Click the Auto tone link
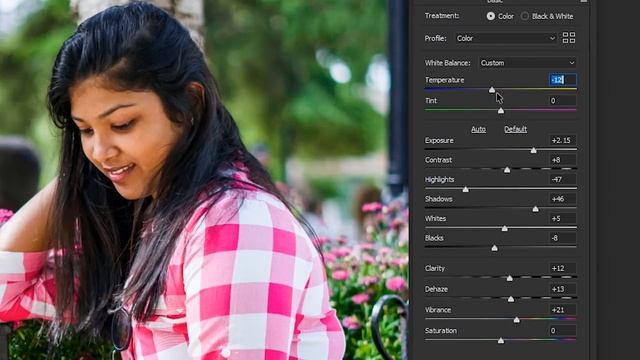This screenshot has height=360, width=640. (x=478, y=129)
